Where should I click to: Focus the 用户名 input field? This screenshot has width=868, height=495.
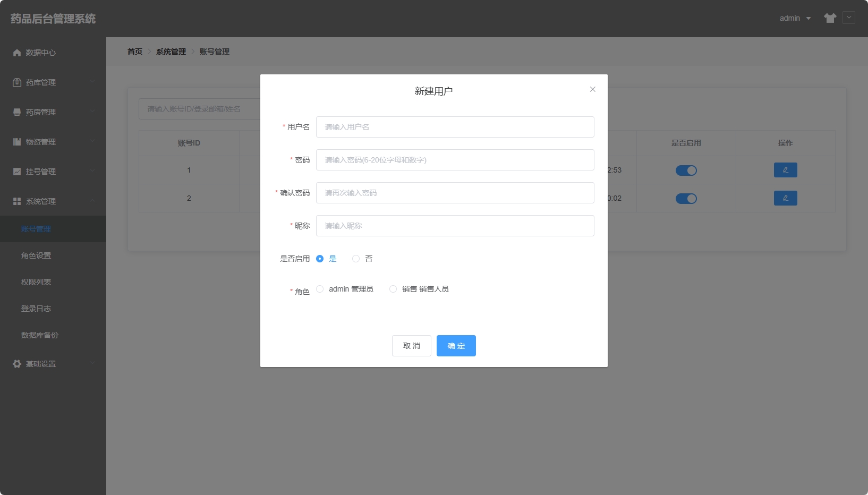(x=455, y=127)
